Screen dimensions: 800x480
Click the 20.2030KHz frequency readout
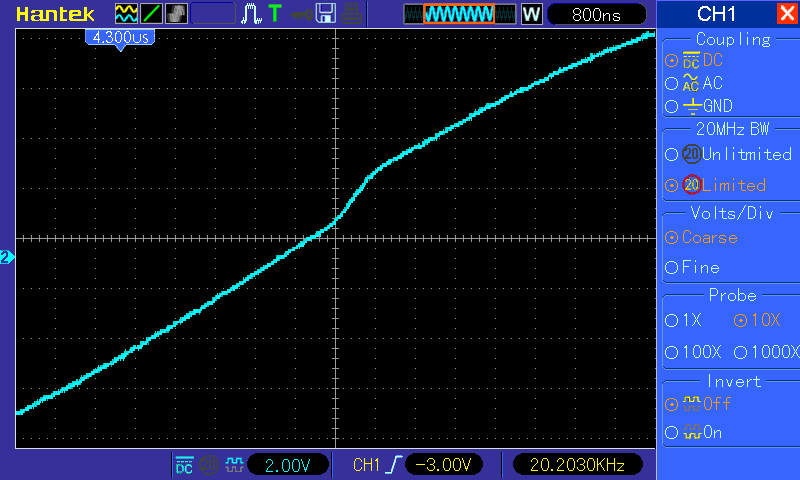pyautogui.click(x=578, y=465)
